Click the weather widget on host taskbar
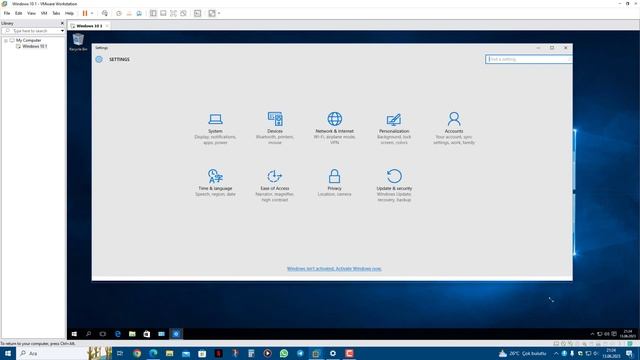640x360 pixels. pyautogui.click(x=522, y=353)
